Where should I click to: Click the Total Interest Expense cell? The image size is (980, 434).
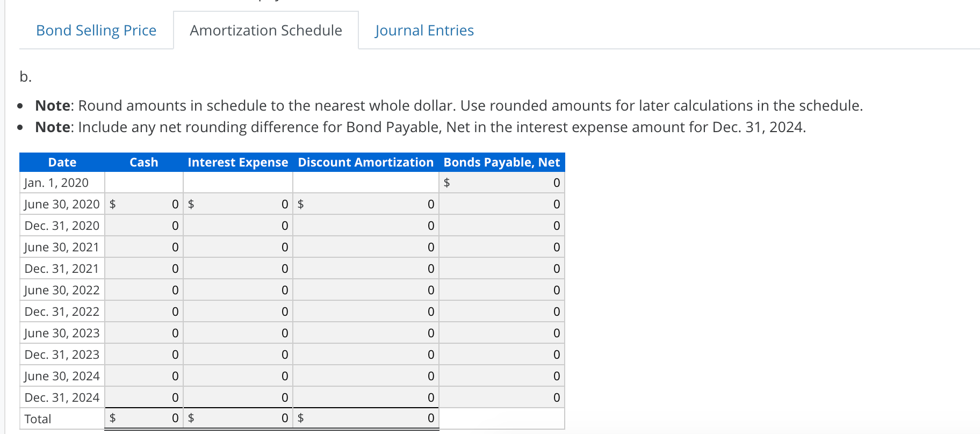coord(238,418)
